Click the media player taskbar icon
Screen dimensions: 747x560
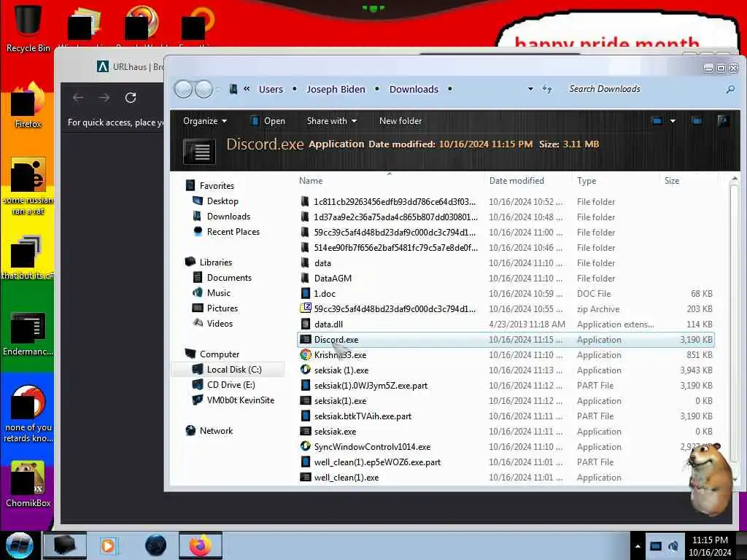click(x=108, y=545)
